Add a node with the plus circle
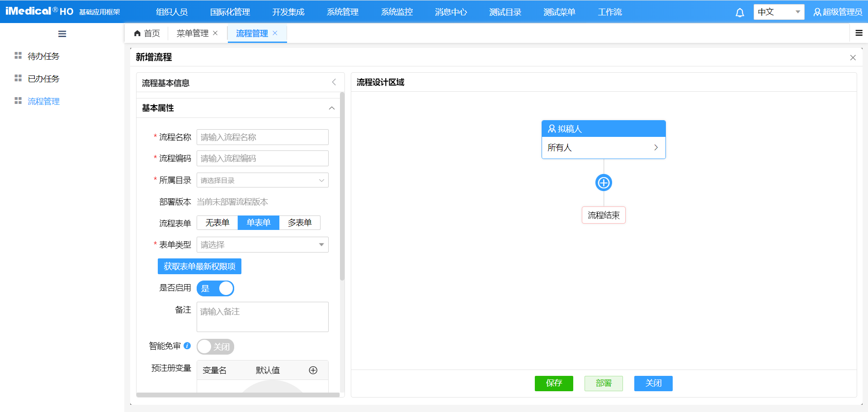Viewport: 868px width, 412px height. (604, 183)
